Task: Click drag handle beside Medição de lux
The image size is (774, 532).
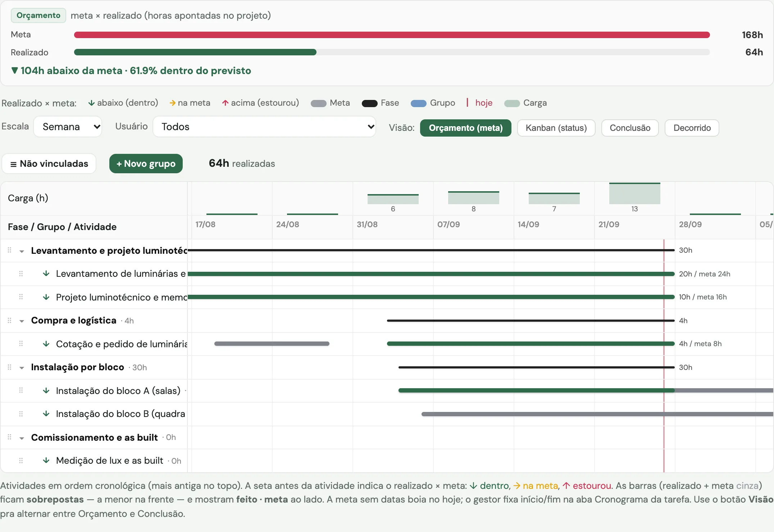Action: tap(21, 460)
